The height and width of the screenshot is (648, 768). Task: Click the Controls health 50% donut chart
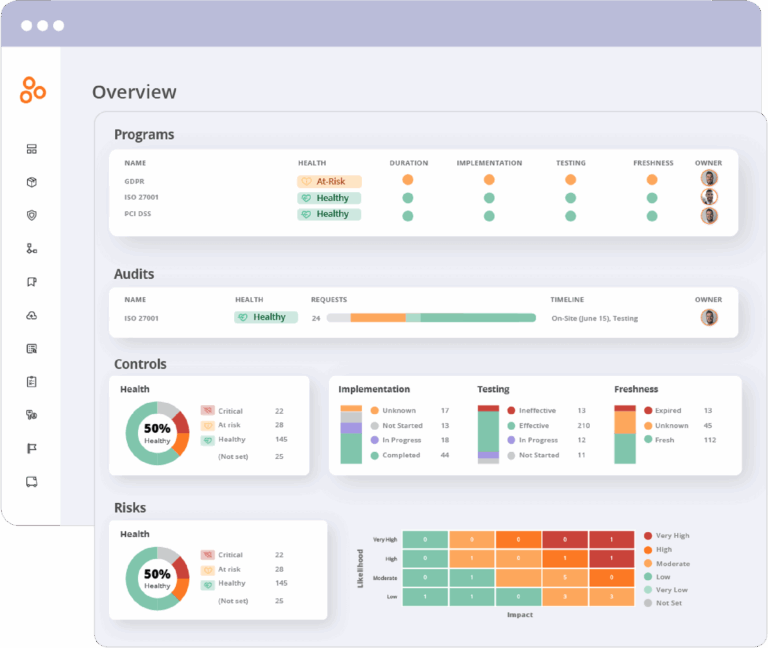click(x=157, y=433)
